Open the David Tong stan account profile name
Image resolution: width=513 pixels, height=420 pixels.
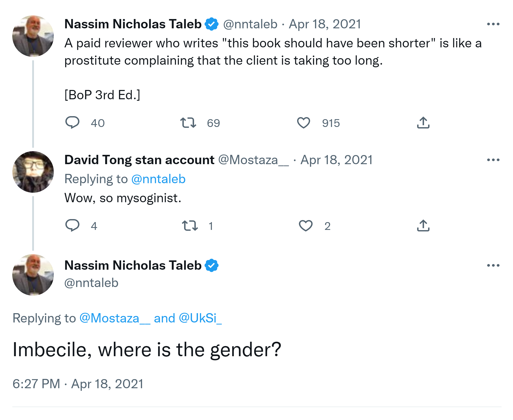click(139, 160)
